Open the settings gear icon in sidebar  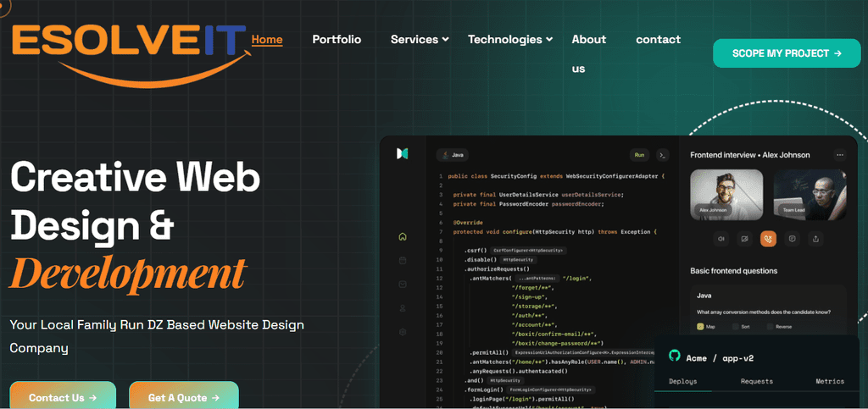point(403,332)
